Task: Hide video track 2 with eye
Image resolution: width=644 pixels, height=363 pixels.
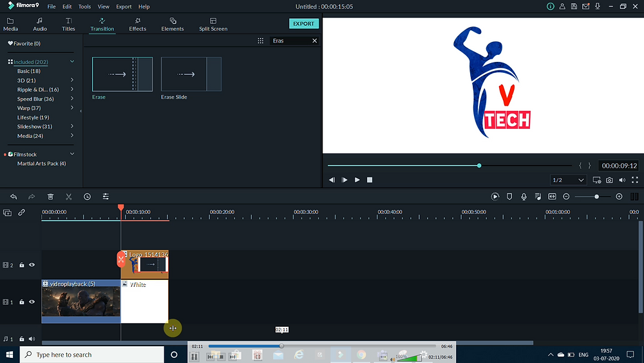Action: pyautogui.click(x=32, y=265)
